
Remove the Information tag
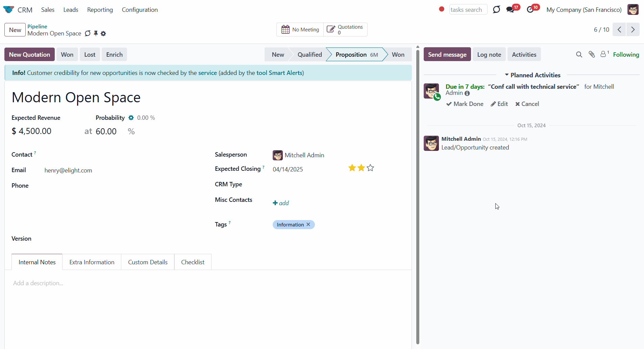(308, 224)
